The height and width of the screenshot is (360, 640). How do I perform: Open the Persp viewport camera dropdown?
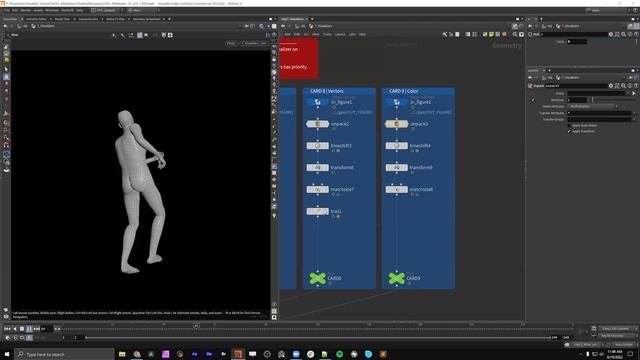point(231,43)
